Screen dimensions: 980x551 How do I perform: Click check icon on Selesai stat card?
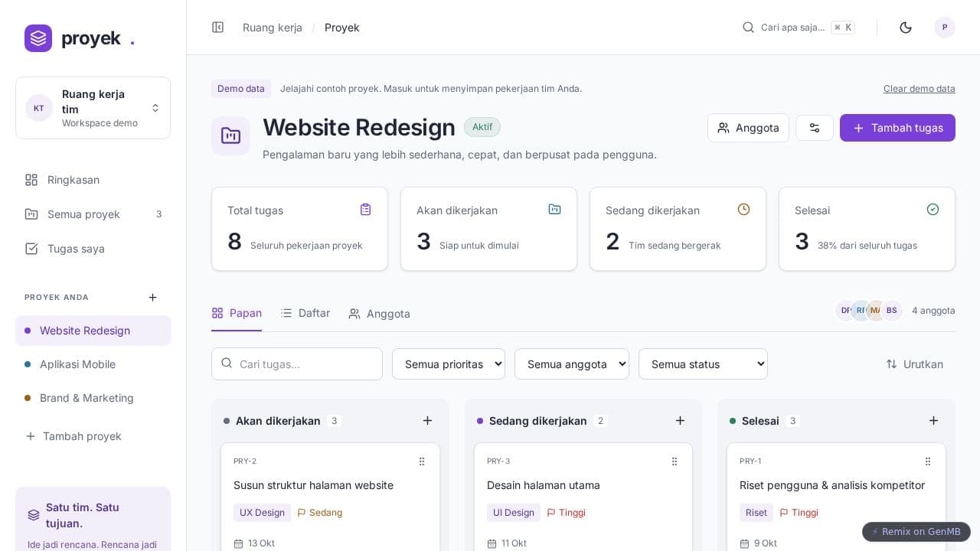tap(933, 210)
